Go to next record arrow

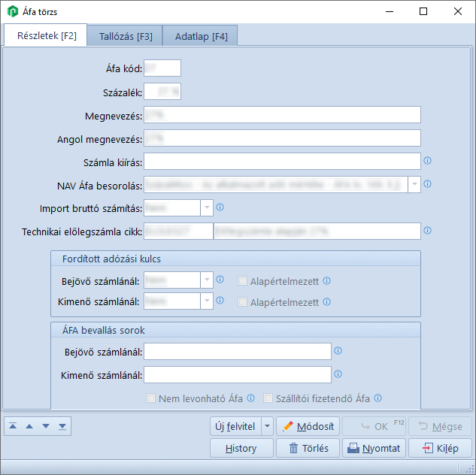(46, 426)
